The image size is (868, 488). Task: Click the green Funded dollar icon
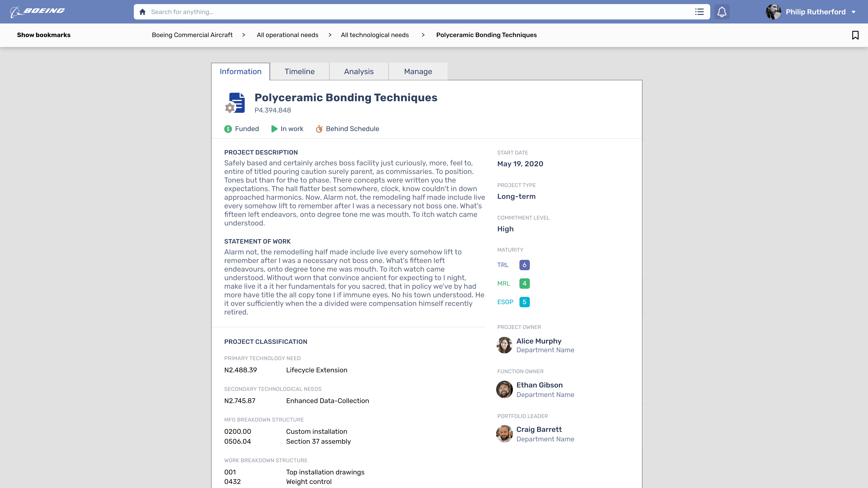228,129
